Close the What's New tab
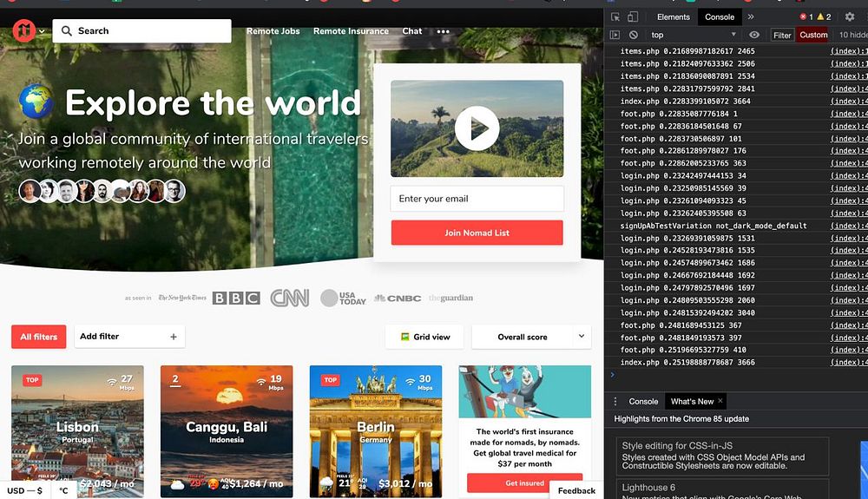The width and height of the screenshot is (868, 499). click(x=720, y=401)
